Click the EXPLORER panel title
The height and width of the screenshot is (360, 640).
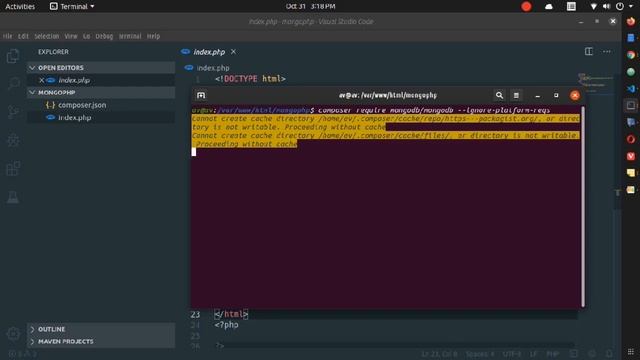click(53, 52)
